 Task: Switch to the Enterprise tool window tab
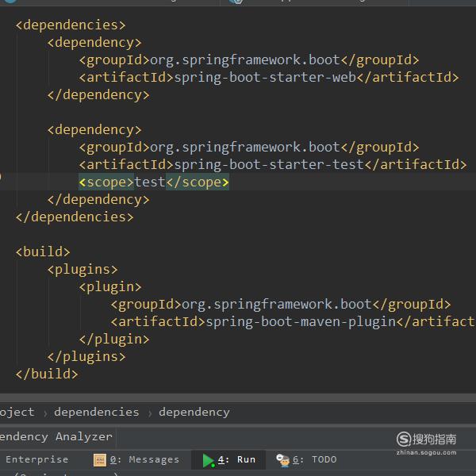click(x=36, y=459)
